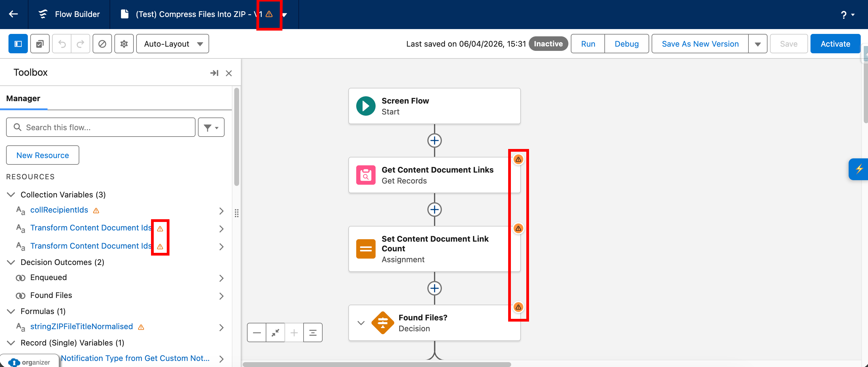Click the back arrow in header
The width and height of the screenshot is (868, 367).
click(x=14, y=14)
